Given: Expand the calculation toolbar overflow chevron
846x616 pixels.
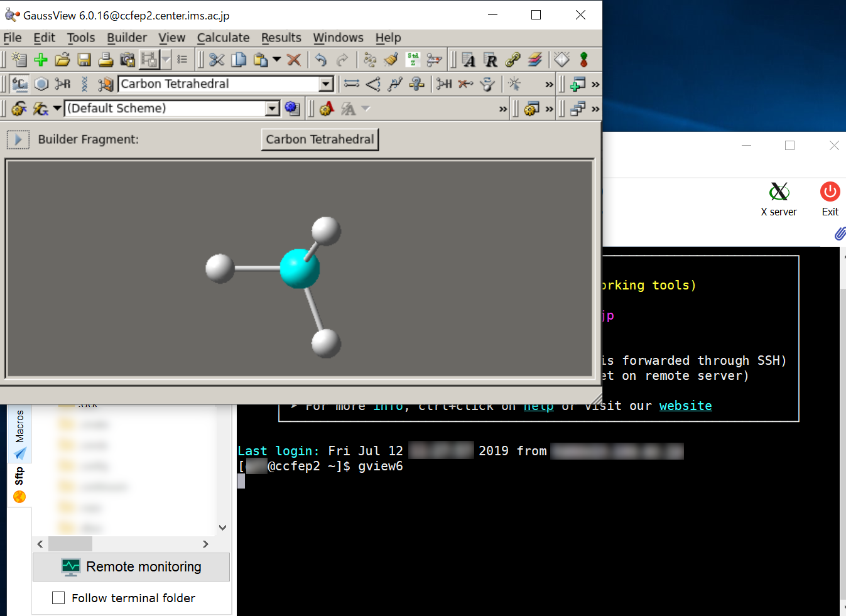Looking at the screenshot, I should tap(503, 109).
